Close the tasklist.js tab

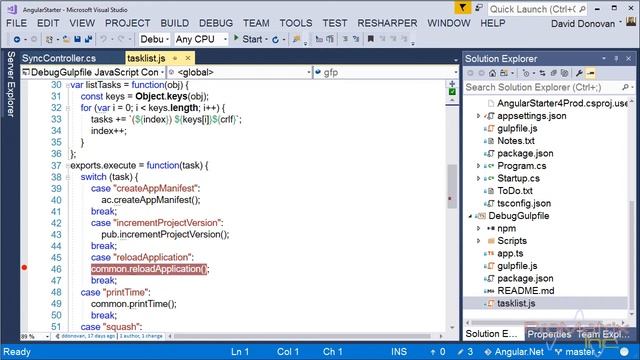pyautogui.click(x=188, y=58)
